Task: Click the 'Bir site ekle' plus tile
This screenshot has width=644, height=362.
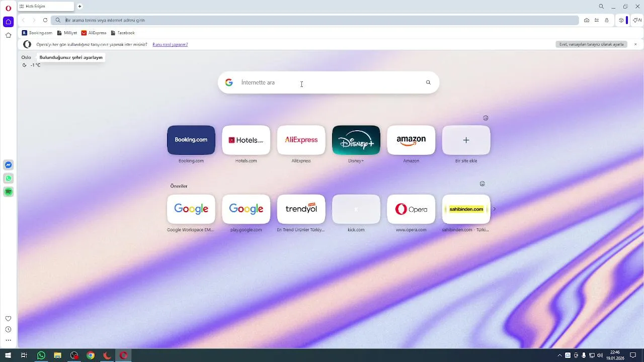Action: tap(466, 140)
